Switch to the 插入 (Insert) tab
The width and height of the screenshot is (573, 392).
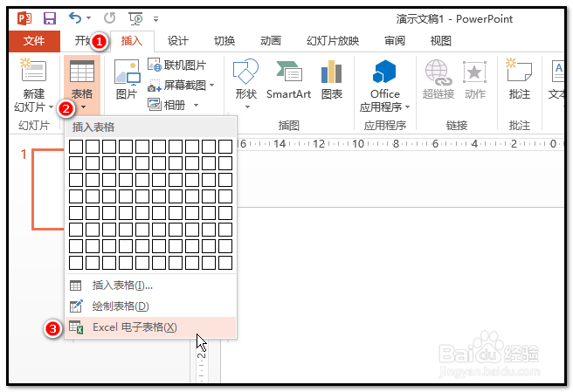(132, 41)
